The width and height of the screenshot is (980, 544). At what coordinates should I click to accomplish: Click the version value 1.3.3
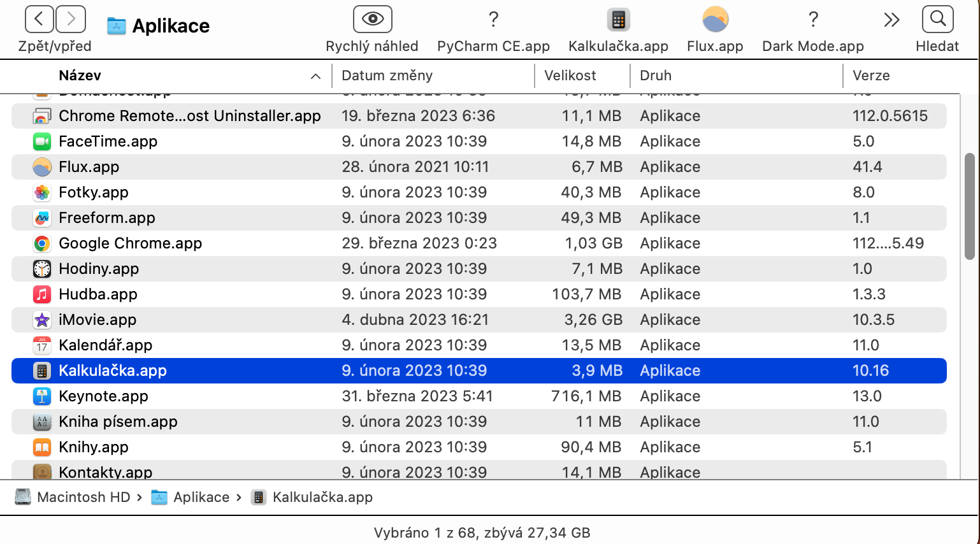[x=869, y=294]
